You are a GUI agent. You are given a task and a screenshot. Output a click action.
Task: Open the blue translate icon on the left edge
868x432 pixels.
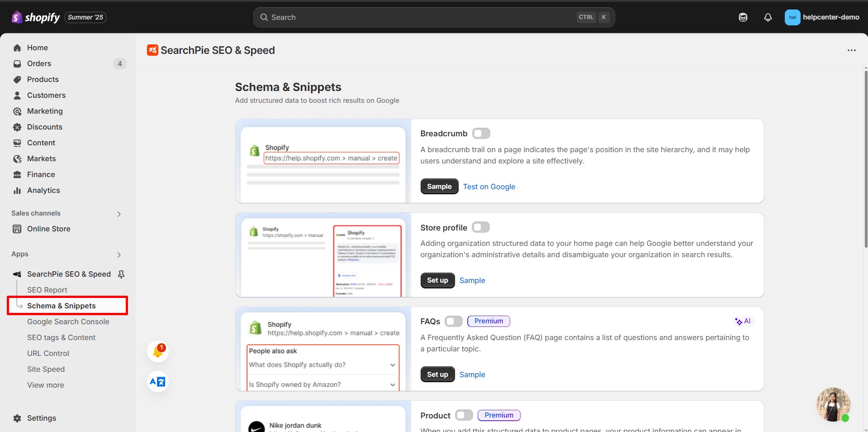click(157, 381)
